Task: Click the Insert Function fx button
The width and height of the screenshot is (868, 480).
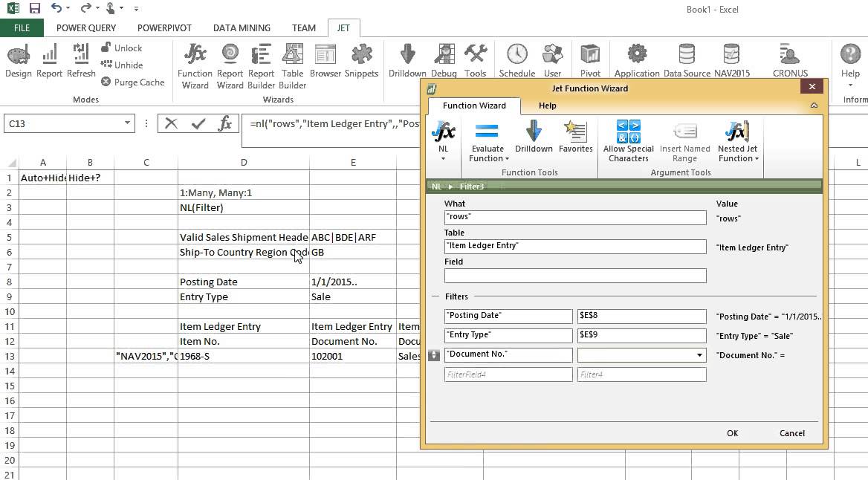Action: click(224, 123)
